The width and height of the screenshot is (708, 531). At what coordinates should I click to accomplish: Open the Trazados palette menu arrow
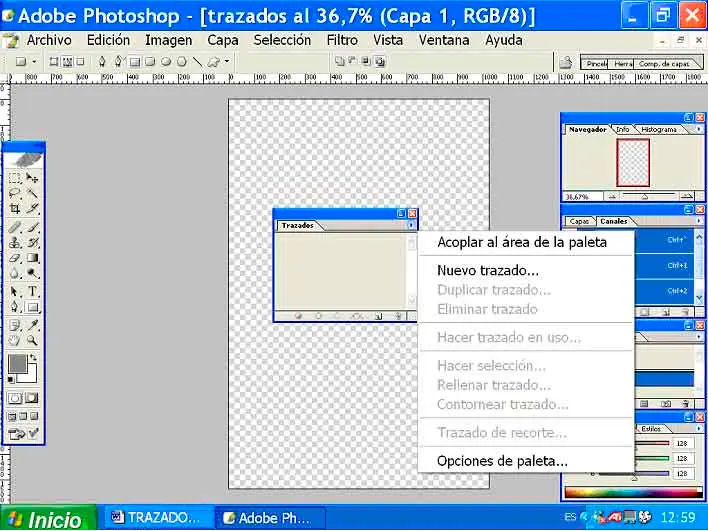pyautogui.click(x=411, y=225)
